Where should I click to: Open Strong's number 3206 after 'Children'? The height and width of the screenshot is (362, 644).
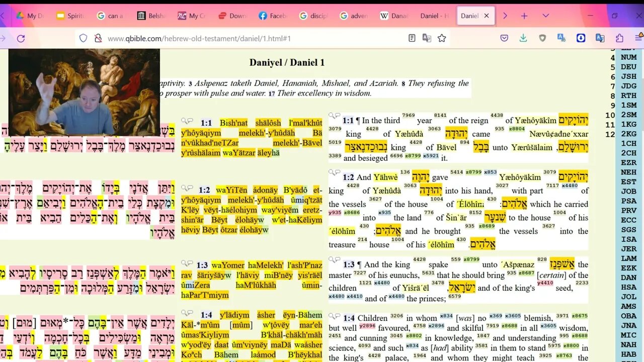pos(397,316)
